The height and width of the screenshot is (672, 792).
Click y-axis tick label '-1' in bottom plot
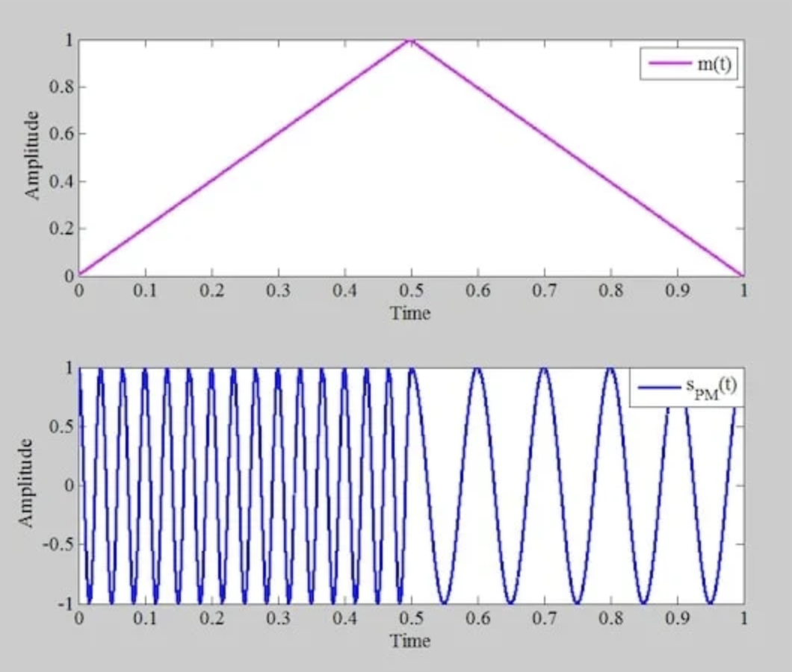pos(65,603)
